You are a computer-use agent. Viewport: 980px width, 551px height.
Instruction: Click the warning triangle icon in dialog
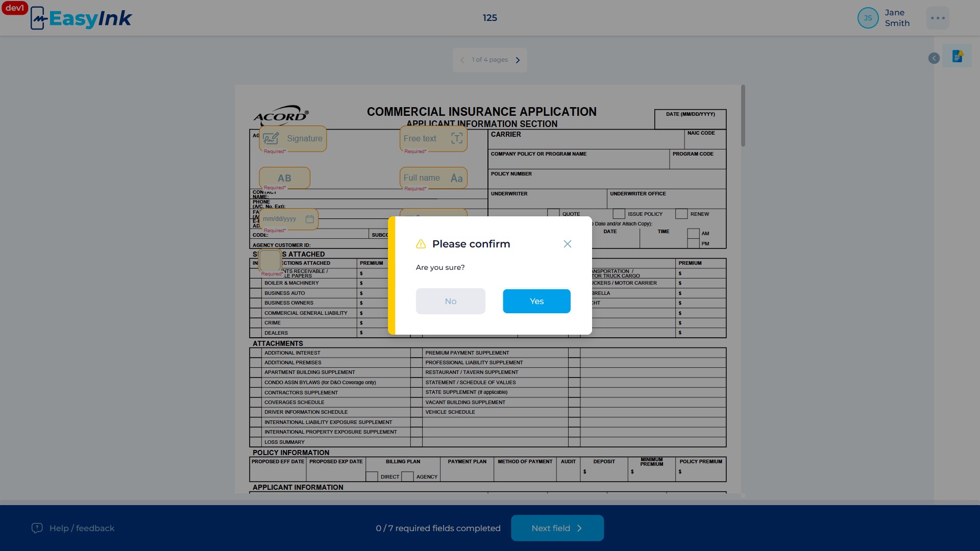(x=421, y=244)
